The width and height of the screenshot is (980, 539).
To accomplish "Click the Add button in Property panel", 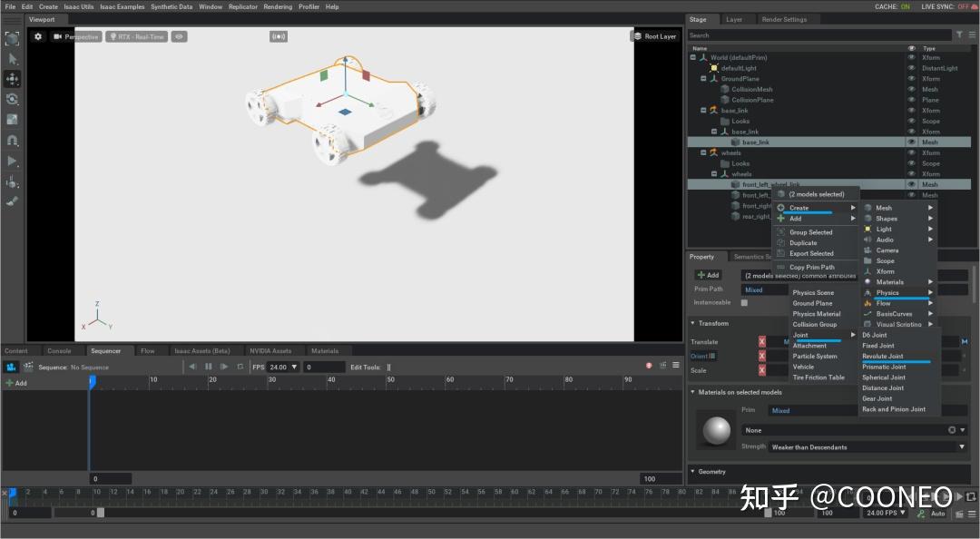I will point(708,275).
